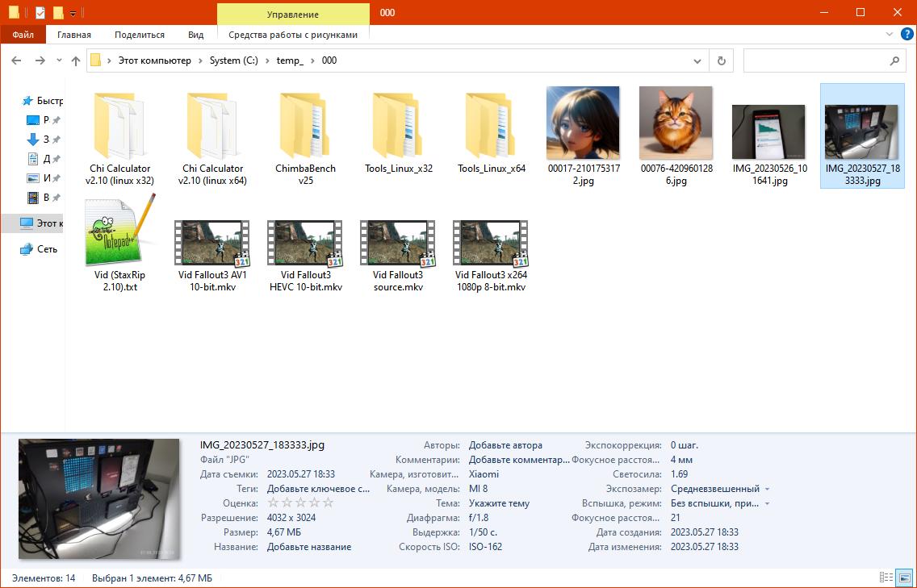Select Сеть in the navigation pane
The width and height of the screenshot is (917, 588).
pyautogui.click(x=38, y=249)
